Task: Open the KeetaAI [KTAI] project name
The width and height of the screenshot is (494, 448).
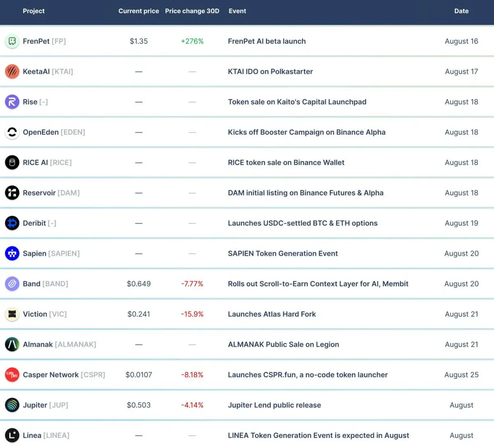Action: click(x=48, y=72)
